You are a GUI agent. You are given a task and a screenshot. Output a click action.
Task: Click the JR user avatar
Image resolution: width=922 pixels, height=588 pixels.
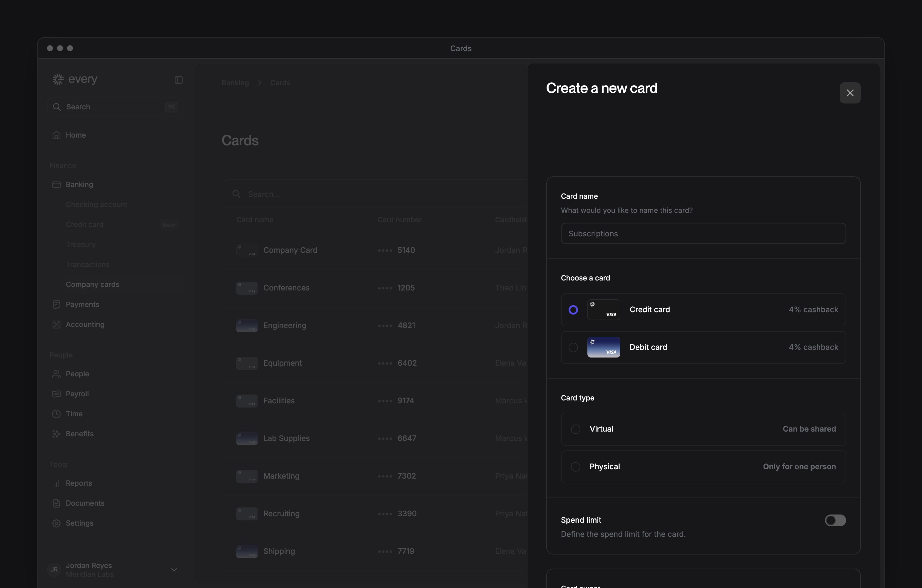(54, 569)
